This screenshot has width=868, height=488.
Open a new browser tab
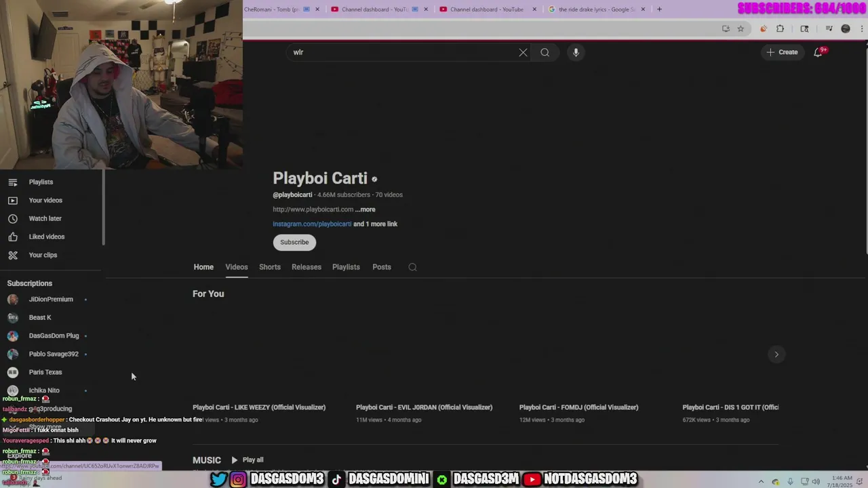coord(659,9)
